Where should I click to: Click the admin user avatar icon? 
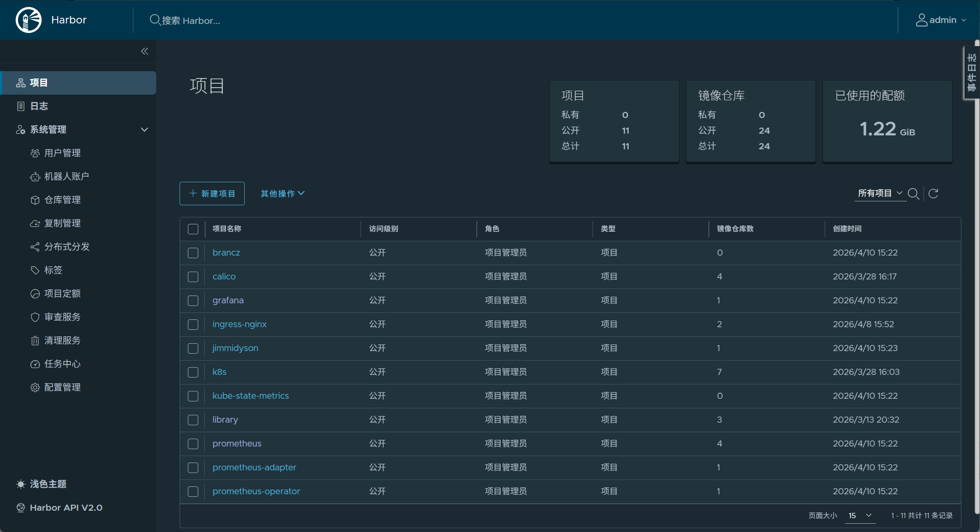click(921, 20)
